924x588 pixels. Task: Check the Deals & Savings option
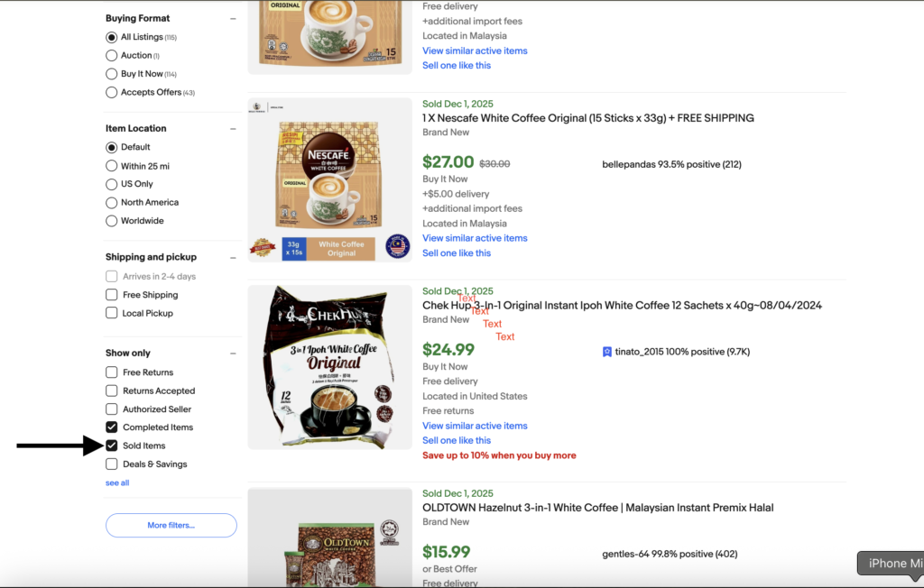(112, 464)
